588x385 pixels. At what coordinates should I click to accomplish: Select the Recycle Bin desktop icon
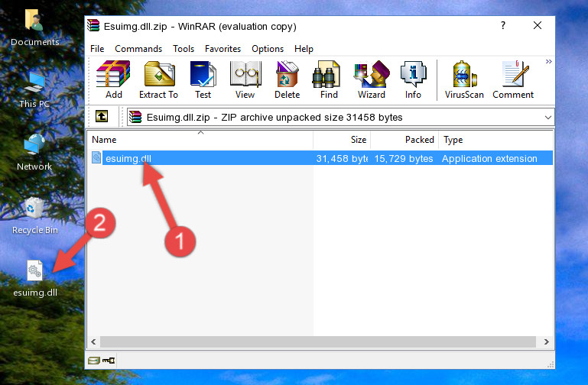tap(35, 216)
